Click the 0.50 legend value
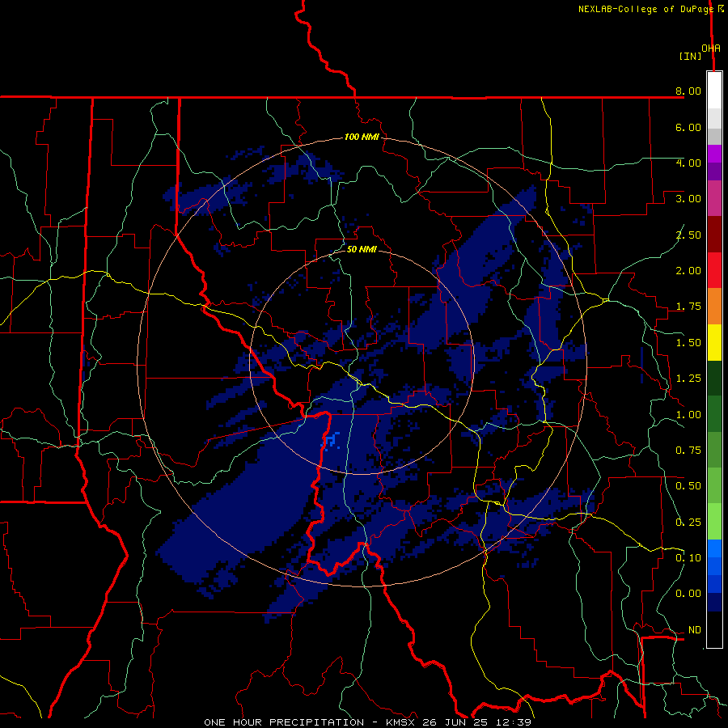 coord(688,486)
